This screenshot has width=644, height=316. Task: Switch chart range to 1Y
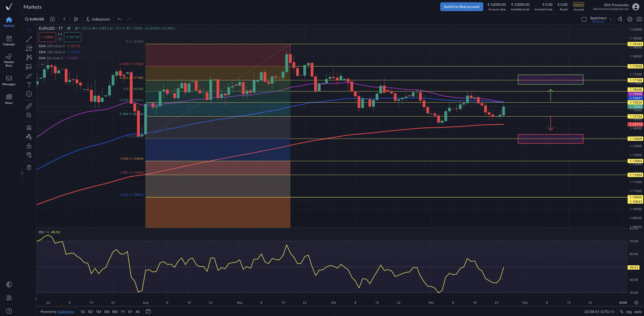tap(123, 312)
